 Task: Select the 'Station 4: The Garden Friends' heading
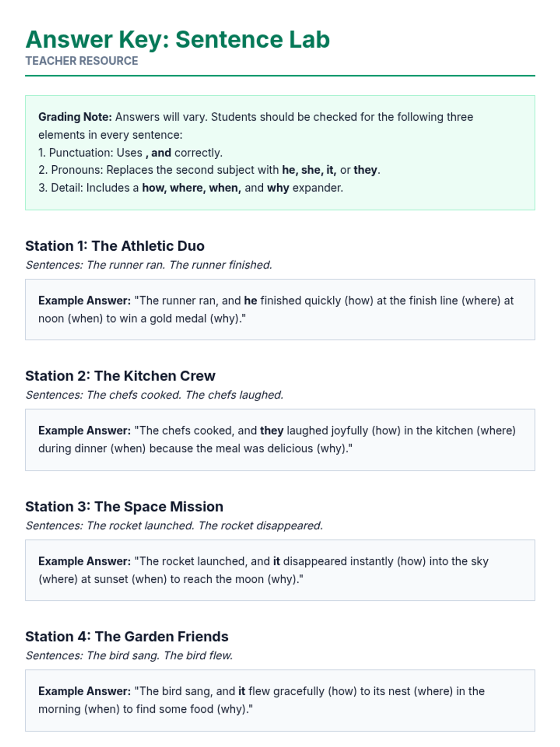pos(127,636)
